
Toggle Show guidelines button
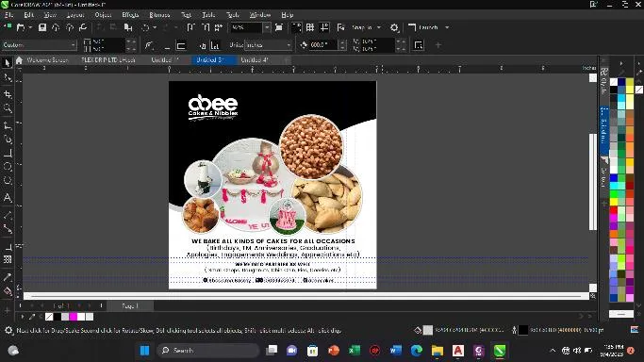[324, 27]
